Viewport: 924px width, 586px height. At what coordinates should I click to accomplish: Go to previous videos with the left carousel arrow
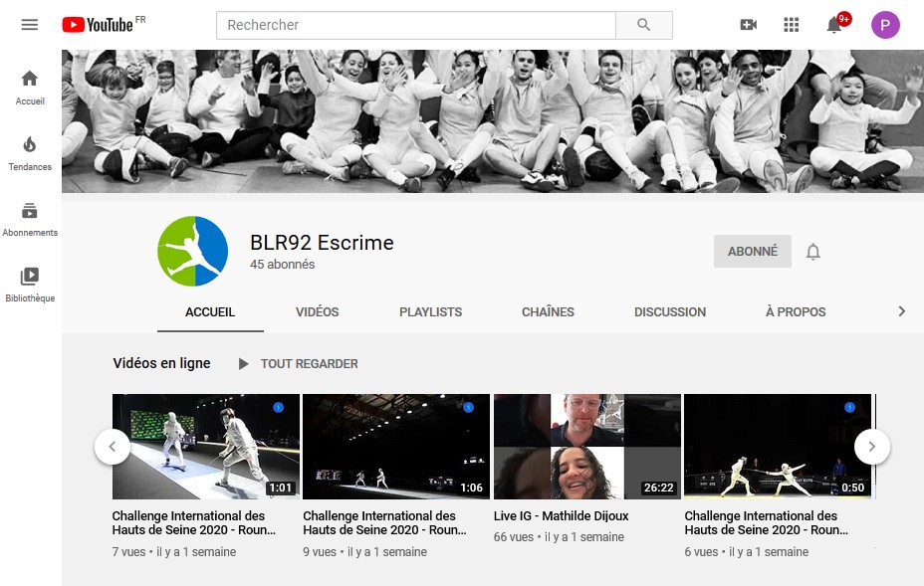click(112, 447)
